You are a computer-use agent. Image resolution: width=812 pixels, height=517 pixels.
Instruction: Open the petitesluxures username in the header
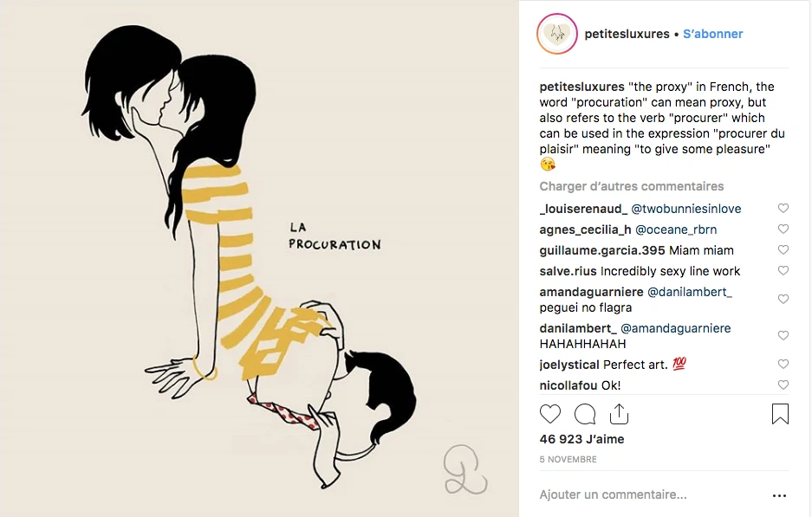point(627,34)
